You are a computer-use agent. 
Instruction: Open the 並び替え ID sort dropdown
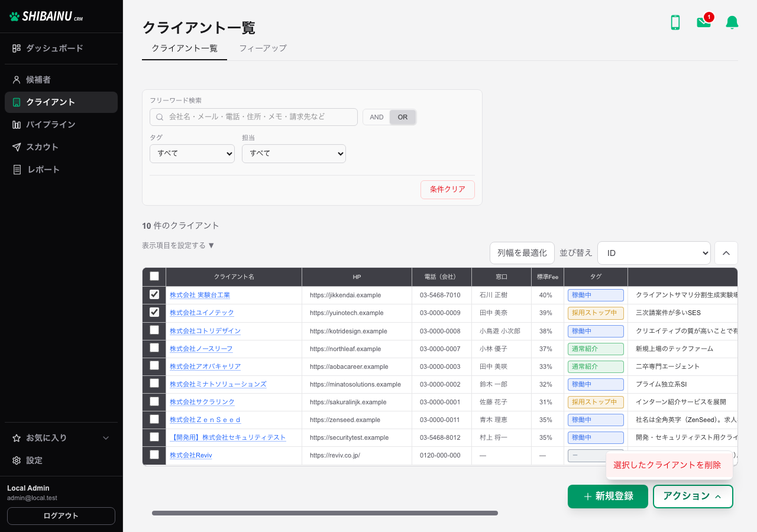point(654,253)
